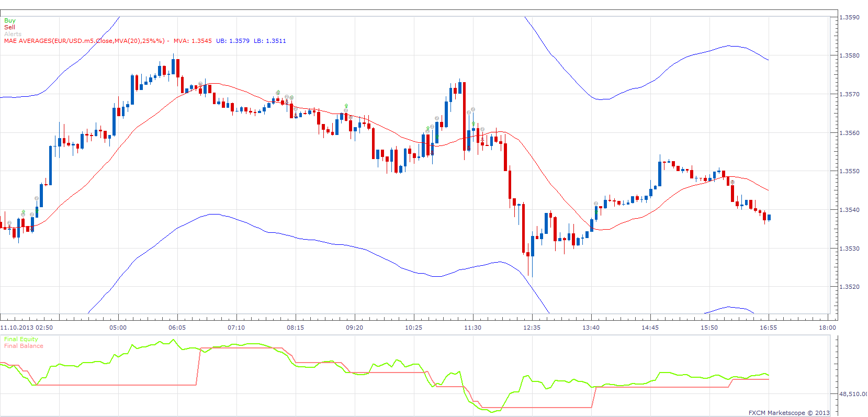Click the 1.3580 price axis label

849,55
